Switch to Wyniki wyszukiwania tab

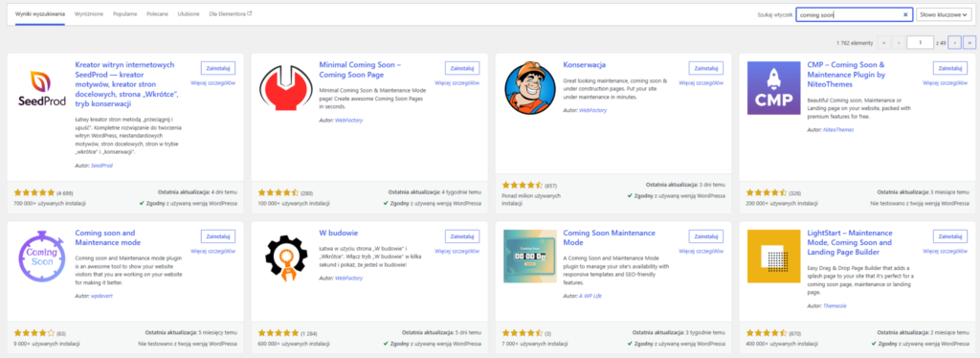click(40, 13)
